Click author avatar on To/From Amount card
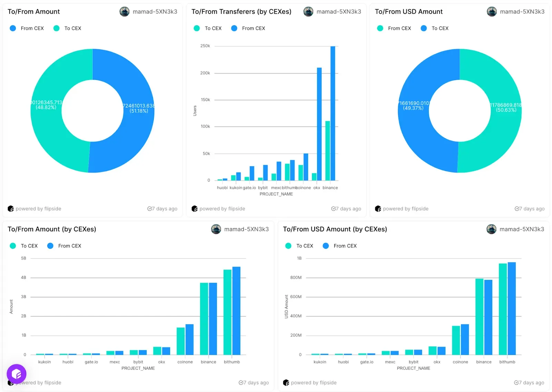This screenshot has width=552, height=392. [124, 12]
